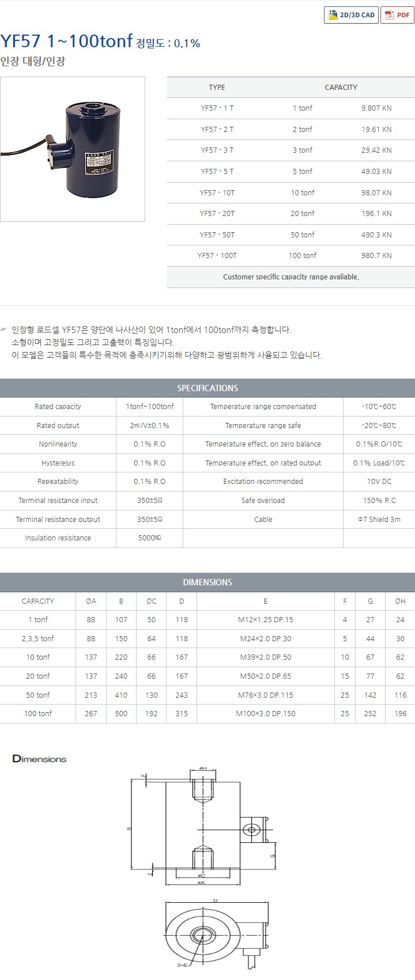Click the Rated capacity specification label

(58, 407)
